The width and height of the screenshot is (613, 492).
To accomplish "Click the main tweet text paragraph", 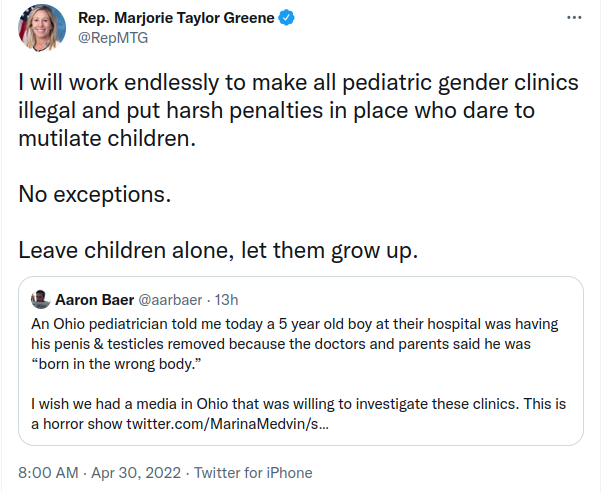I will pos(298,110).
